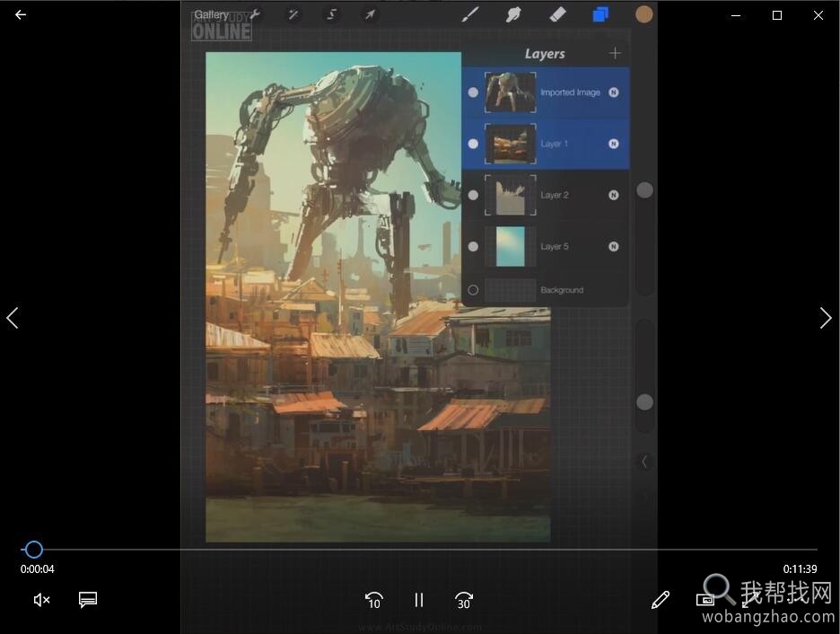Go back to the Gallery
The image size is (840, 634).
point(211,14)
